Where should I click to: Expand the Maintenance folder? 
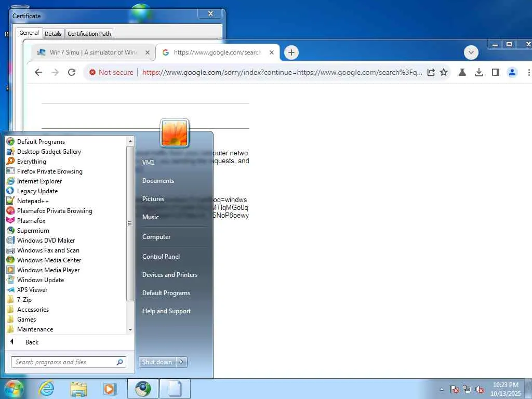(30, 329)
